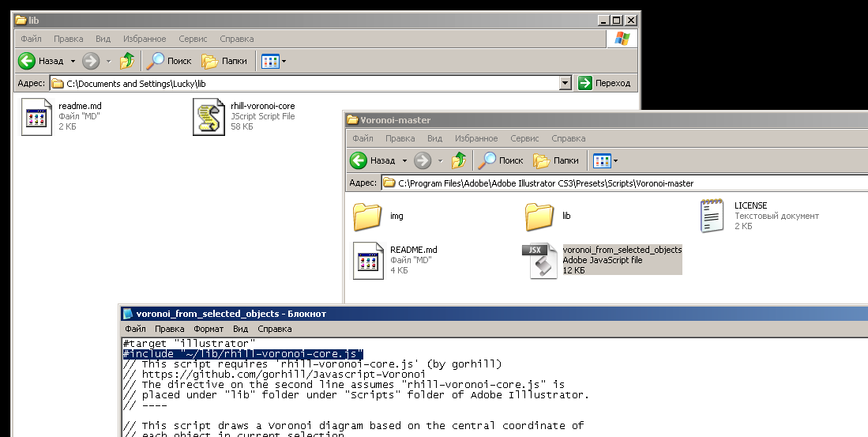Select README.md file in Voronoi-master

coord(369,260)
